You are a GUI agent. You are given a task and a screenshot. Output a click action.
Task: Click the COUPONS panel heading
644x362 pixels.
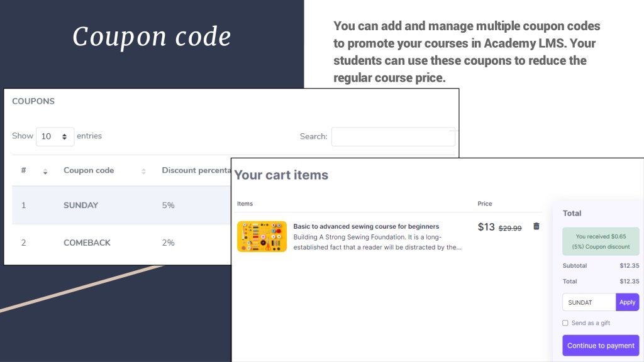coord(33,101)
